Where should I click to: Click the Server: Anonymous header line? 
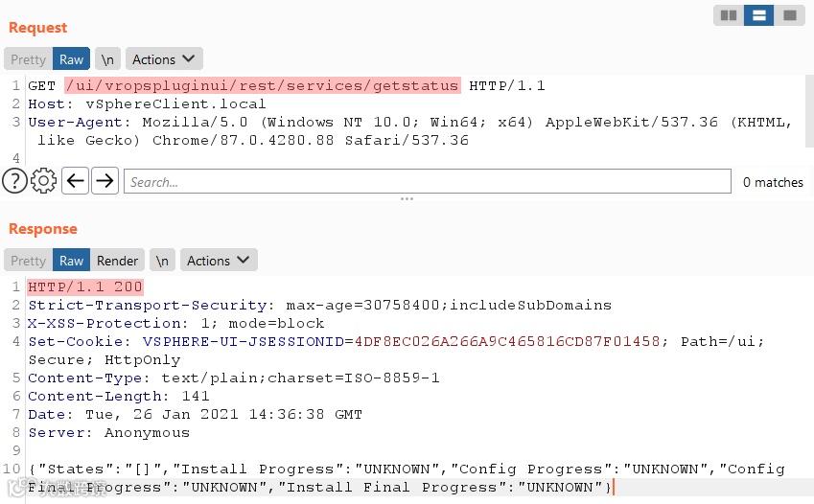click(x=109, y=432)
